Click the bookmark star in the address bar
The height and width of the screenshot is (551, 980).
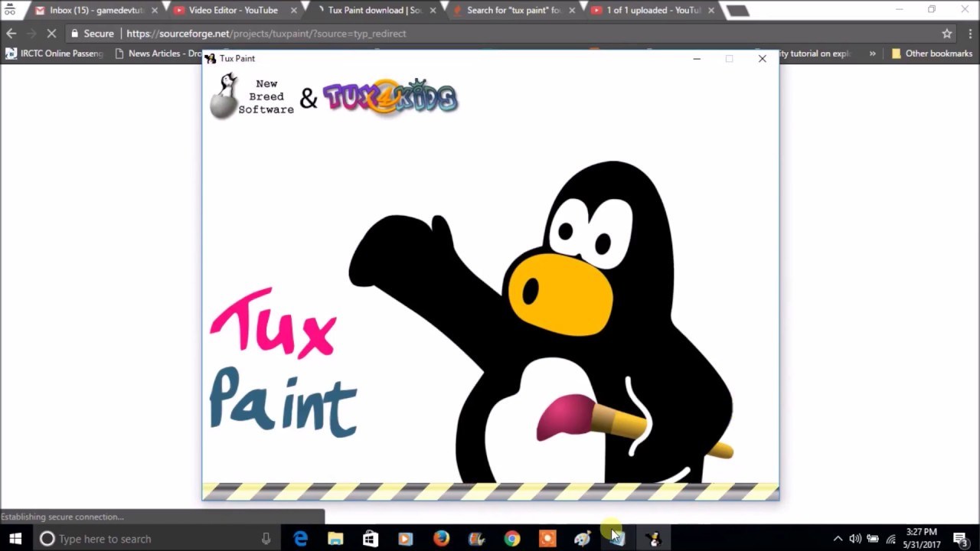point(947,33)
